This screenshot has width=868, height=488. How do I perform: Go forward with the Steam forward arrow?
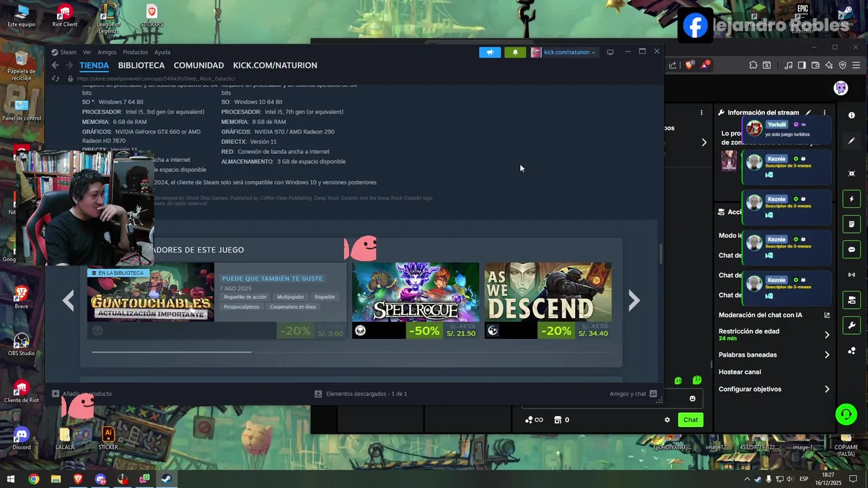coord(69,66)
